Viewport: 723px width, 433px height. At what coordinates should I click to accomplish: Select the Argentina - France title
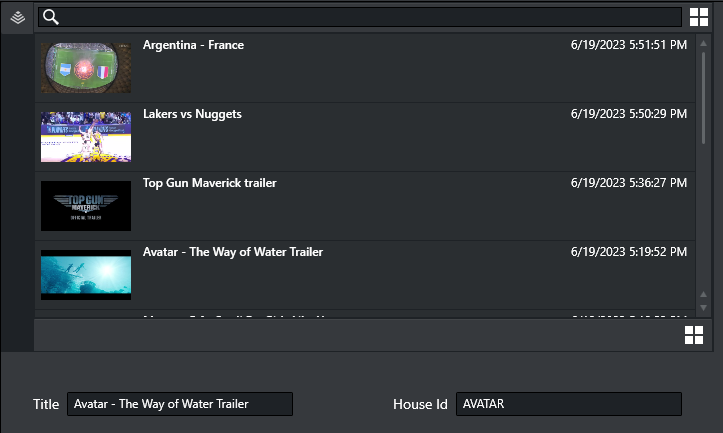click(x=193, y=45)
